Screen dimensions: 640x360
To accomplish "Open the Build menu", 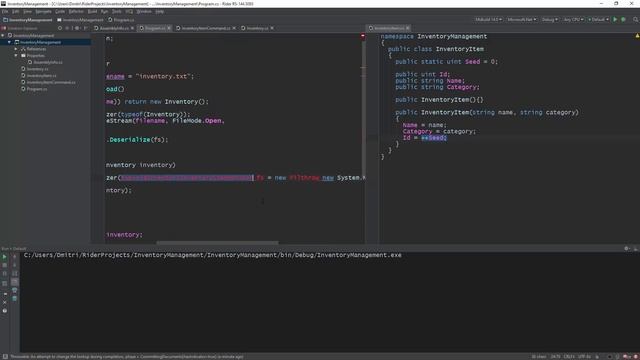I will coord(93,11).
